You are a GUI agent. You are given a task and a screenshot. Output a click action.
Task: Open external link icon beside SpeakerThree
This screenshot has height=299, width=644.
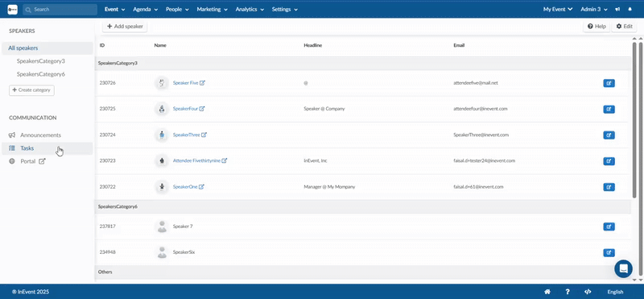pyautogui.click(x=204, y=135)
